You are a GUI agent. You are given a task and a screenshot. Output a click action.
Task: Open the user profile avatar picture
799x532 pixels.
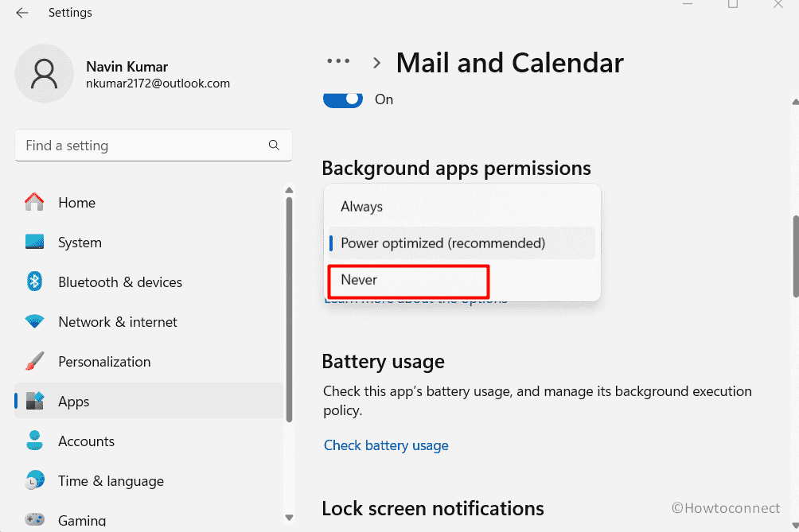tap(45, 74)
